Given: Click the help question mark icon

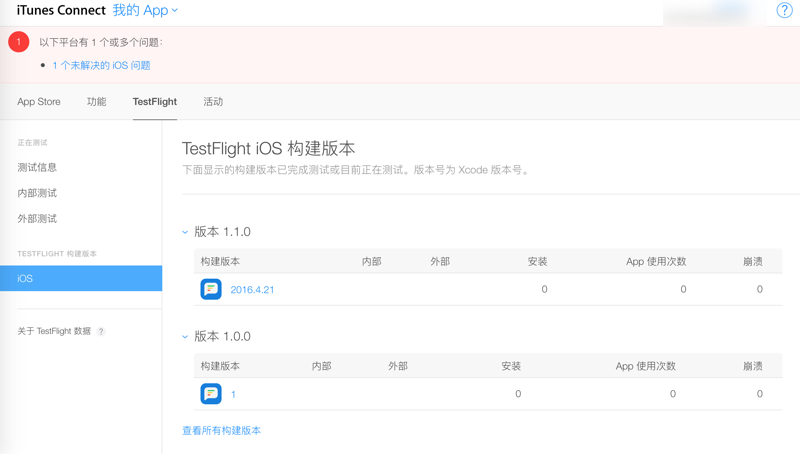Looking at the screenshot, I should pyautogui.click(x=784, y=10).
